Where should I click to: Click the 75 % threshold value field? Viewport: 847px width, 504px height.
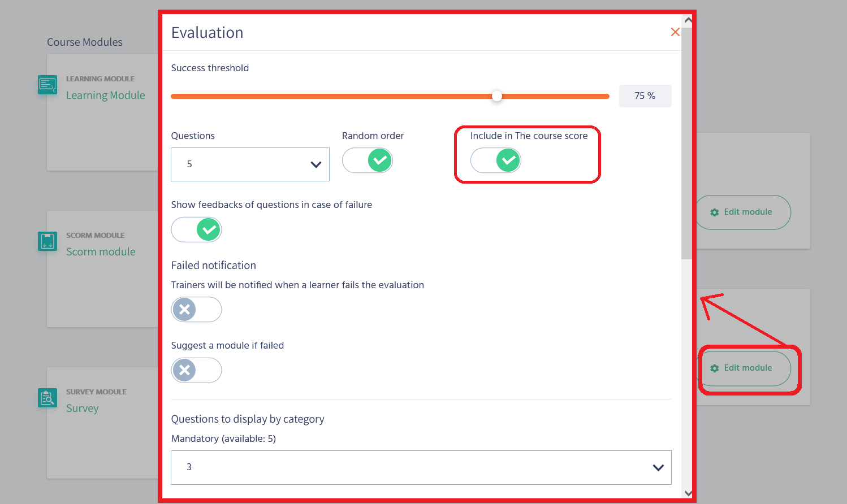tap(645, 96)
